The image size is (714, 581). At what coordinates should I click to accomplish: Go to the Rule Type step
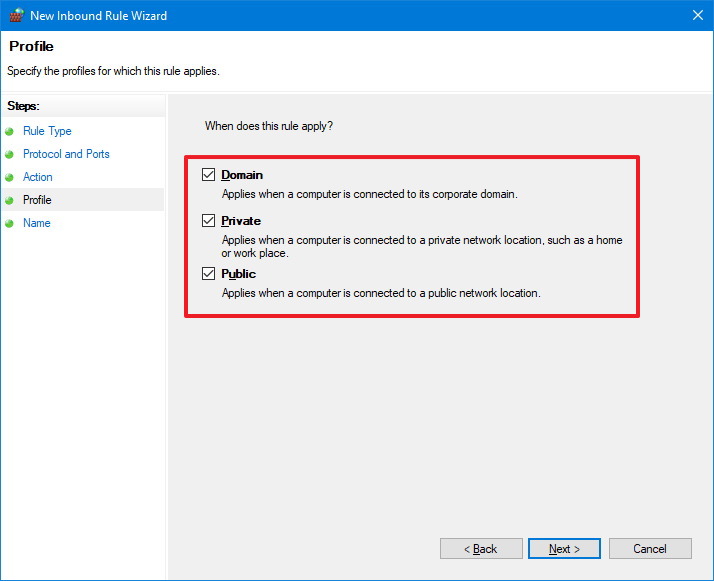[47, 131]
